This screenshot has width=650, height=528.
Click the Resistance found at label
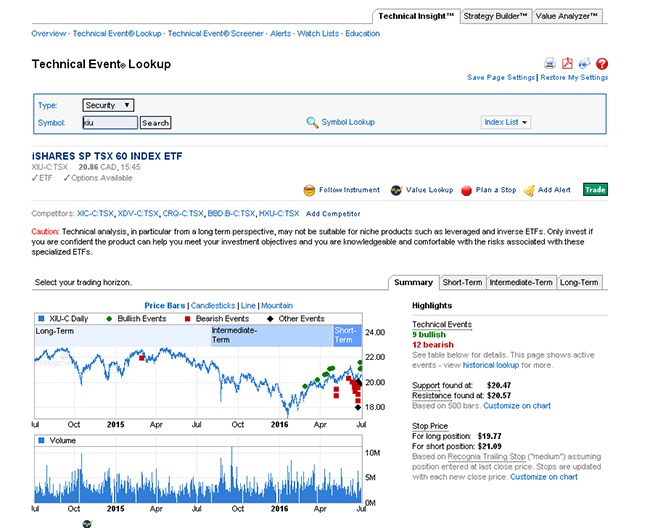point(448,396)
